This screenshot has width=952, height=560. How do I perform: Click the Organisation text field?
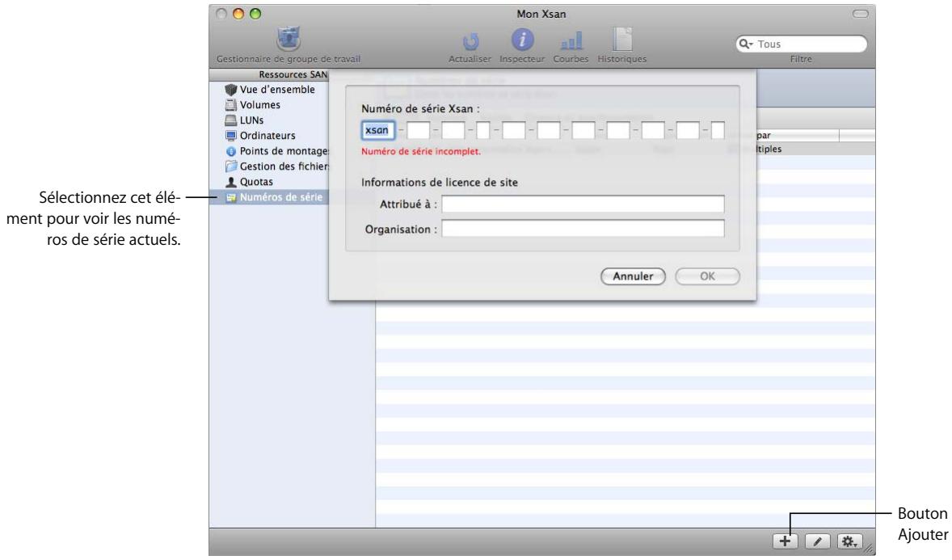click(583, 229)
